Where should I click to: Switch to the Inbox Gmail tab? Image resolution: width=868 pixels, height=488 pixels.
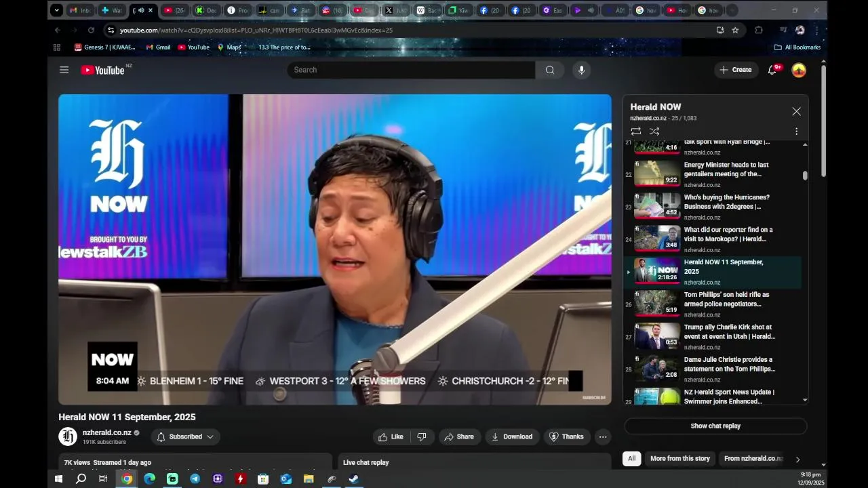click(80, 10)
